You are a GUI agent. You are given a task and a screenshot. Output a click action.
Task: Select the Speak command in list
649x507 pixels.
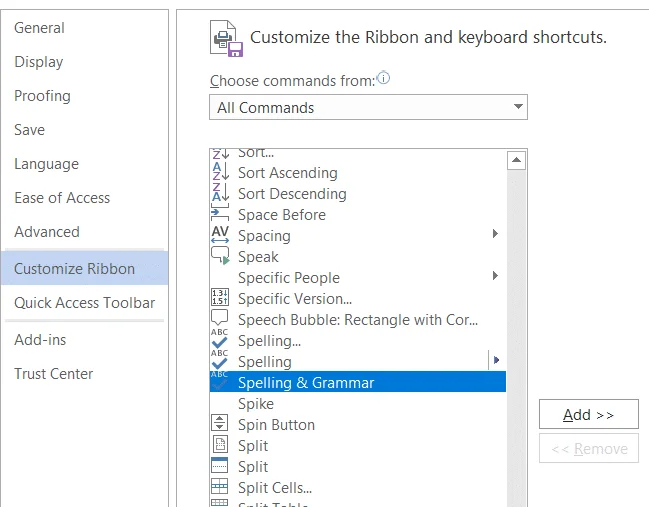coord(358,257)
